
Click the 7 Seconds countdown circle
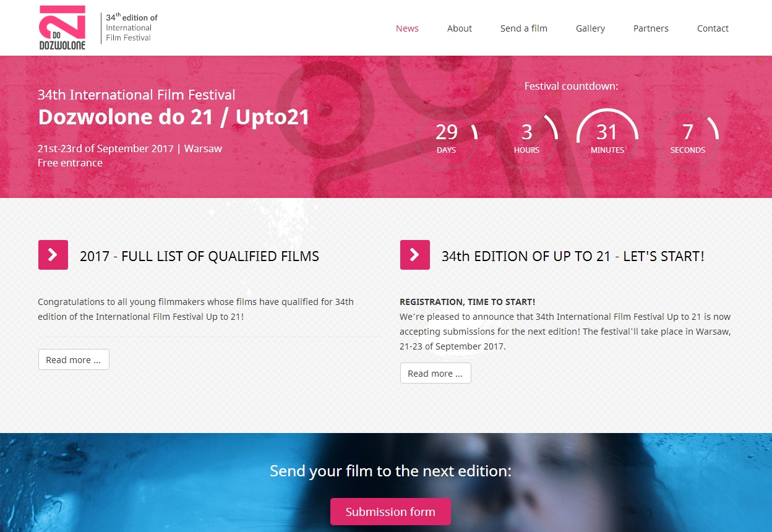point(688,139)
